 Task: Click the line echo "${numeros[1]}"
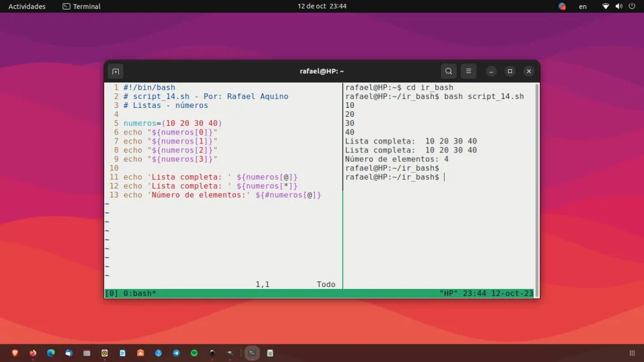[x=170, y=142]
